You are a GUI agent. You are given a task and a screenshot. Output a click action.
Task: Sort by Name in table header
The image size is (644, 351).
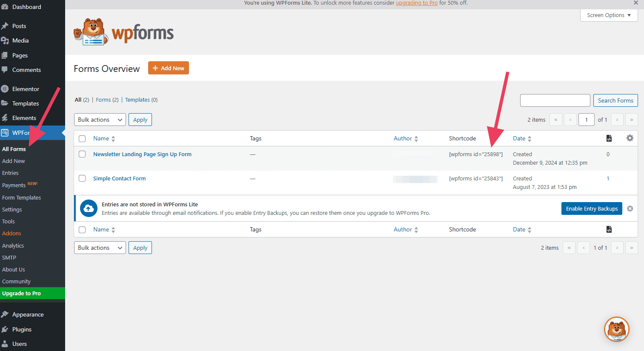(x=104, y=138)
